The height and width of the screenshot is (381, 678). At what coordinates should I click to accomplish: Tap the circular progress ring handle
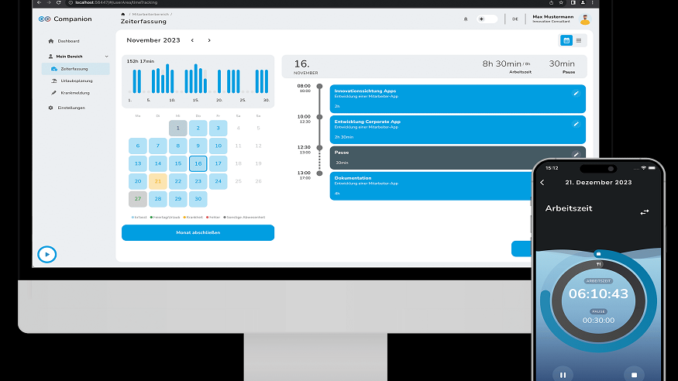tap(598, 254)
